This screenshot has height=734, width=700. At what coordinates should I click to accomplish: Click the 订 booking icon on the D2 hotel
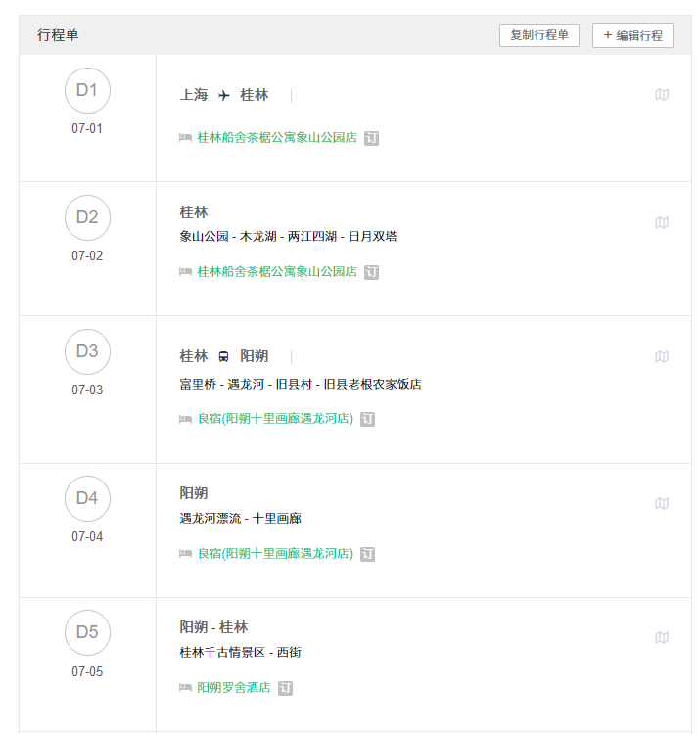coord(371,272)
